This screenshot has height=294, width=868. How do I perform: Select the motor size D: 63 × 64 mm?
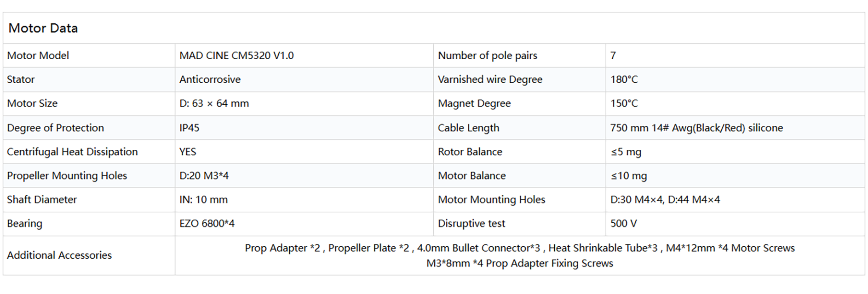click(x=214, y=103)
